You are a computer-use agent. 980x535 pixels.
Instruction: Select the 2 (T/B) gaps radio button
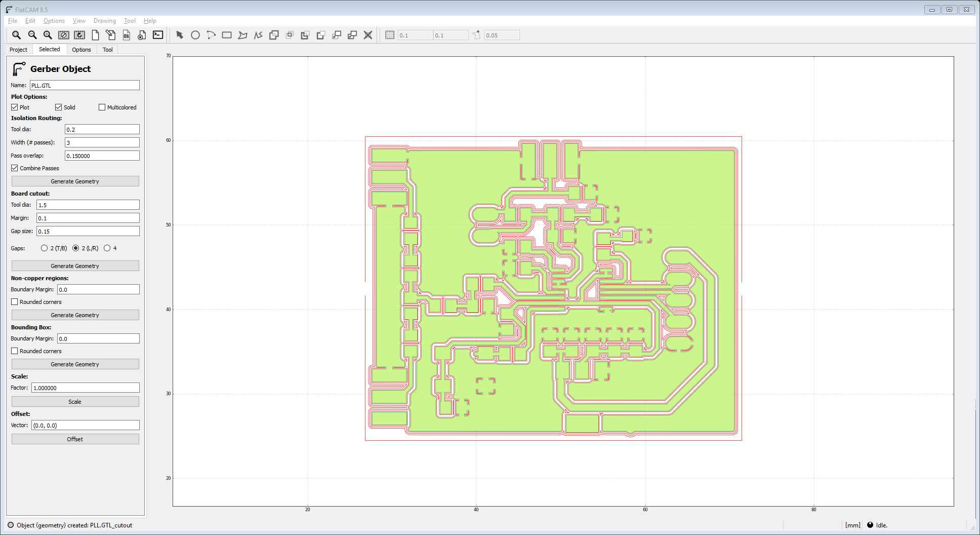44,248
